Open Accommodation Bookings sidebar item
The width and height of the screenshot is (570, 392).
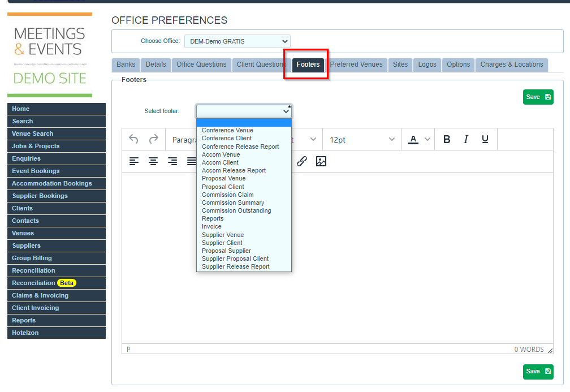pyautogui.click(x=57, y=184)
